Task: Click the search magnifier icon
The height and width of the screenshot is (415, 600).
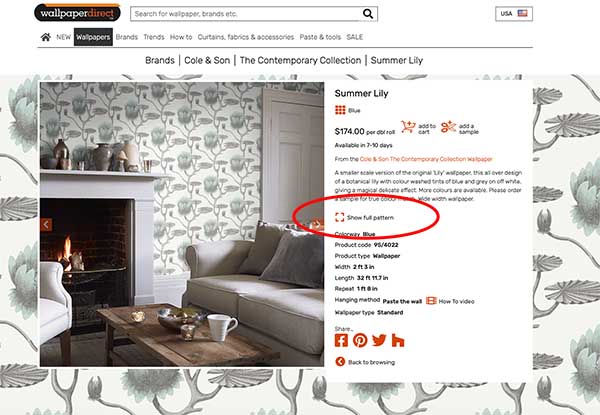Action: pos(367,14)
